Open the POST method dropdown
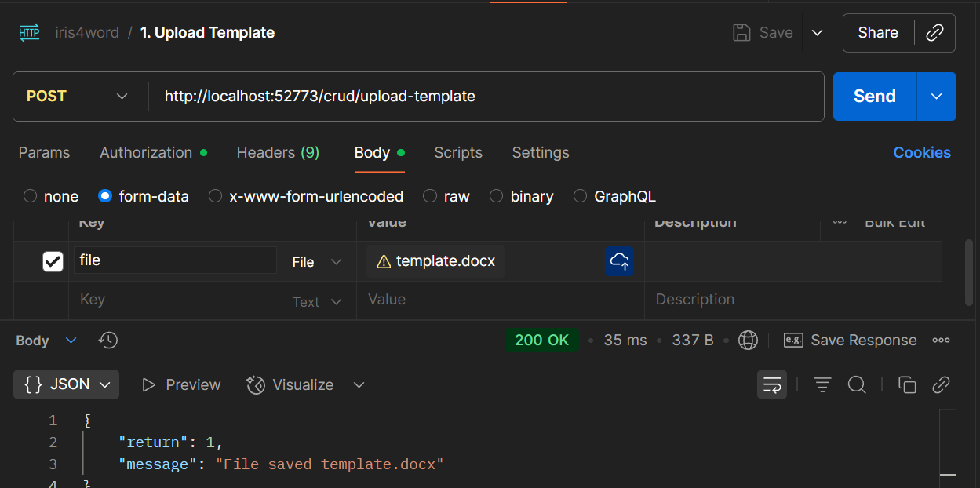This screenshot has height=488, width=980. 78,96
